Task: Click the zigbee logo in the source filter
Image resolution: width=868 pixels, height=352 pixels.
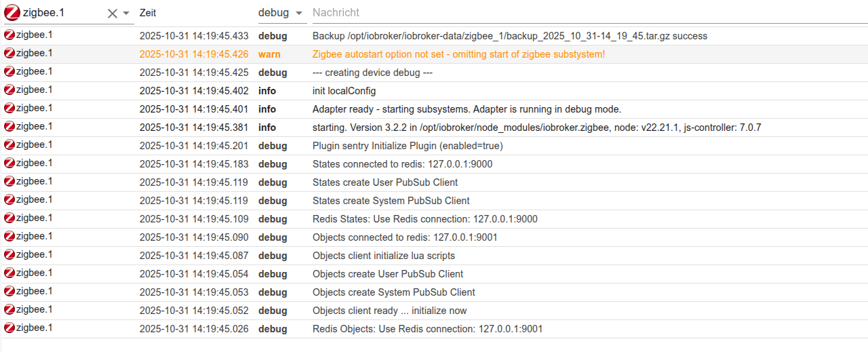Action: click(12, 13)
